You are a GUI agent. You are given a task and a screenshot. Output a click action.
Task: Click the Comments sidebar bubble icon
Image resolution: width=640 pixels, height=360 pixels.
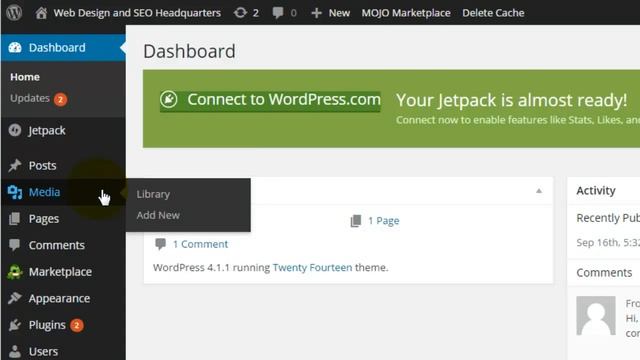coord(15,245)
